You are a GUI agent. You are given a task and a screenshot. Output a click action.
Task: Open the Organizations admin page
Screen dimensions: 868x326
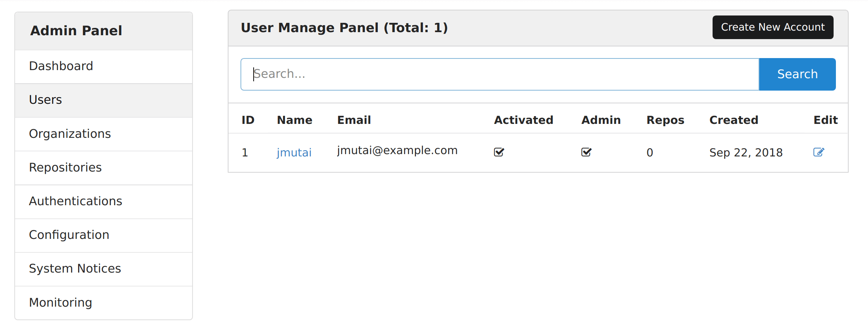click(x=70, y=134)
